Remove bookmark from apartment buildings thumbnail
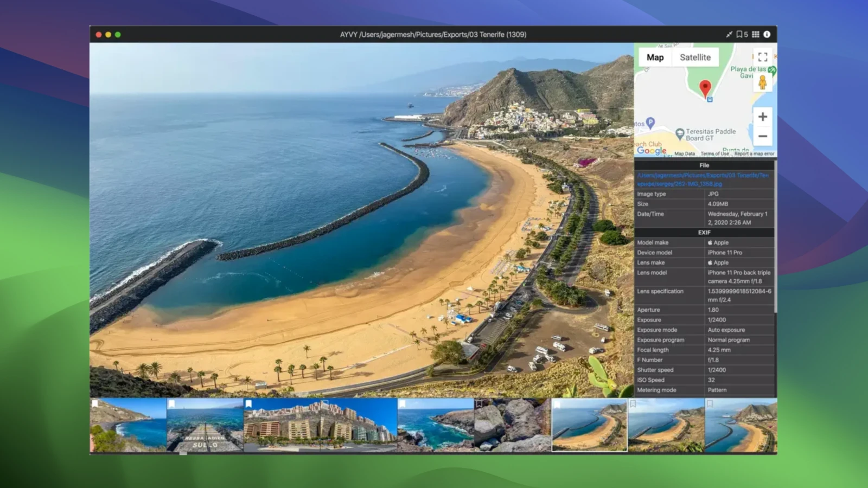Screen dimensions: 868x488 (248, 404)
